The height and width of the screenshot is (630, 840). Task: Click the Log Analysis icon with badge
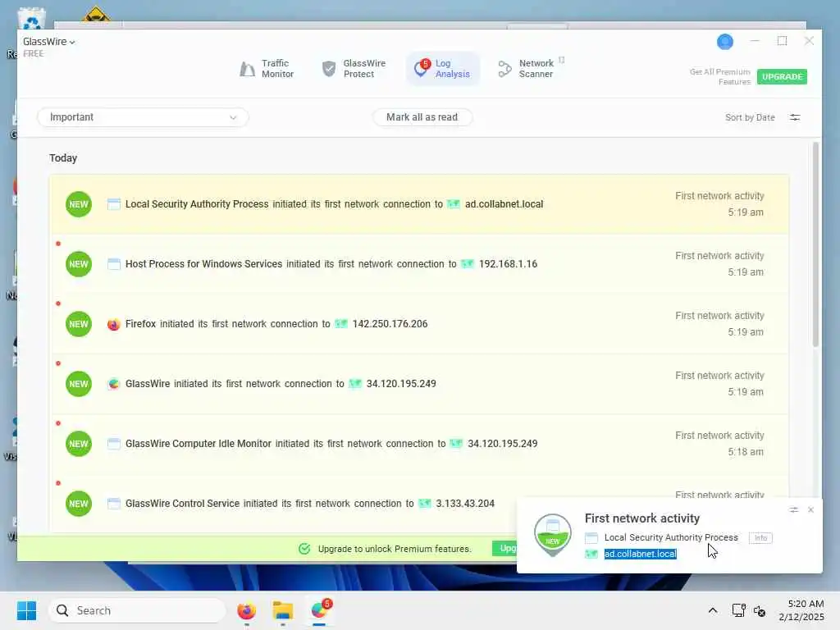pos(422,68)
